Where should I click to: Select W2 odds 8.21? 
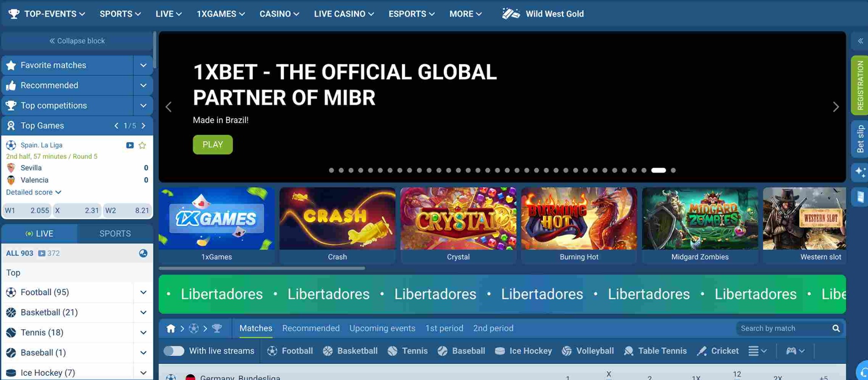127,210
